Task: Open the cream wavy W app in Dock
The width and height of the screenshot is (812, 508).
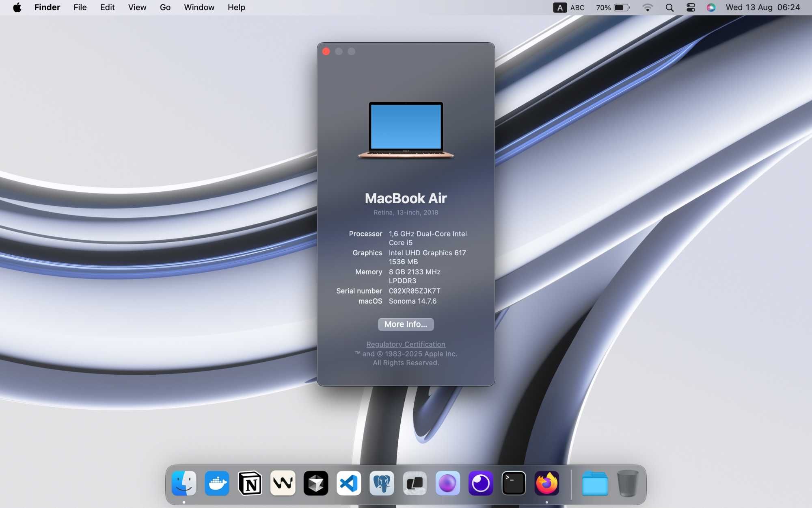Action: click(x=283, y=483)
